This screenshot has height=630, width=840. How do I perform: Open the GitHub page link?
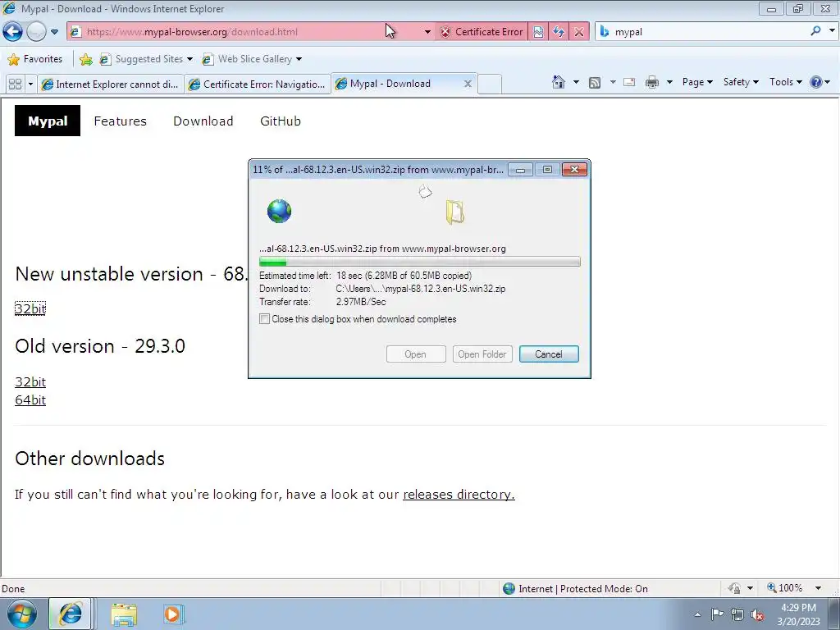281,121
